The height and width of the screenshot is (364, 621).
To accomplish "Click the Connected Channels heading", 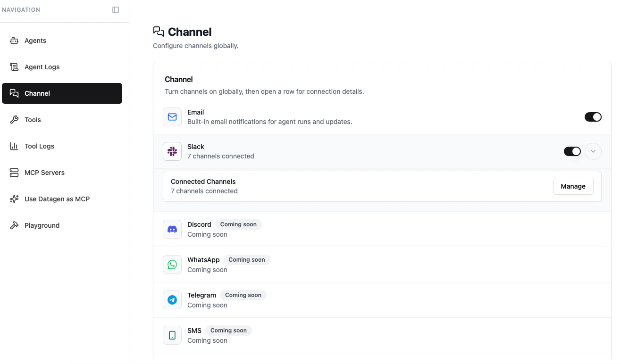I will point(203,182).
